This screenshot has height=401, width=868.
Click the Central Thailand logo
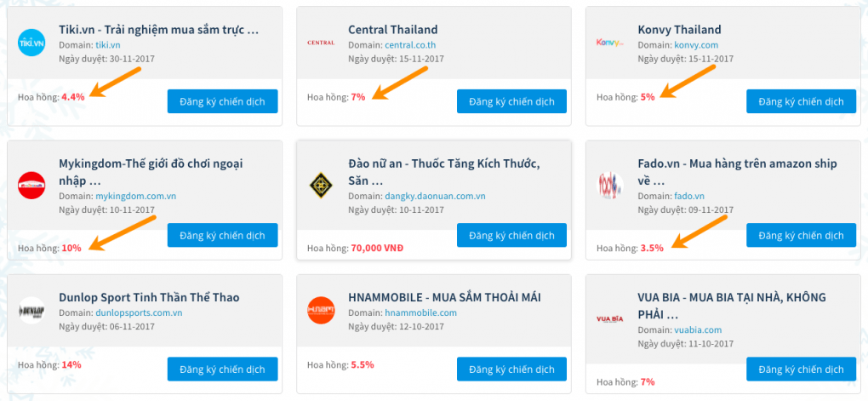coord(321,43)
